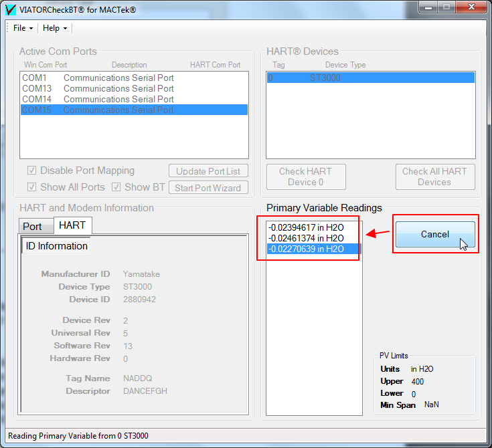Click the Update Port List button
Screen dimensions: 492x448
tap(208, 171)
